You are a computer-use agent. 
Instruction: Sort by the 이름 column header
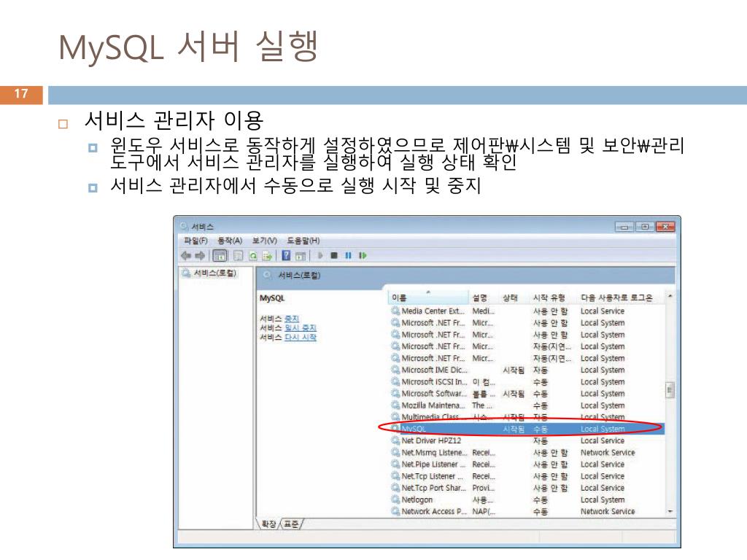pos(429,297)
